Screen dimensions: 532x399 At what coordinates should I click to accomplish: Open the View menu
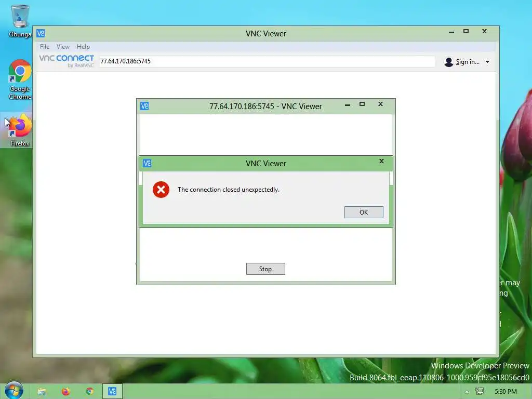coord(63,46)
